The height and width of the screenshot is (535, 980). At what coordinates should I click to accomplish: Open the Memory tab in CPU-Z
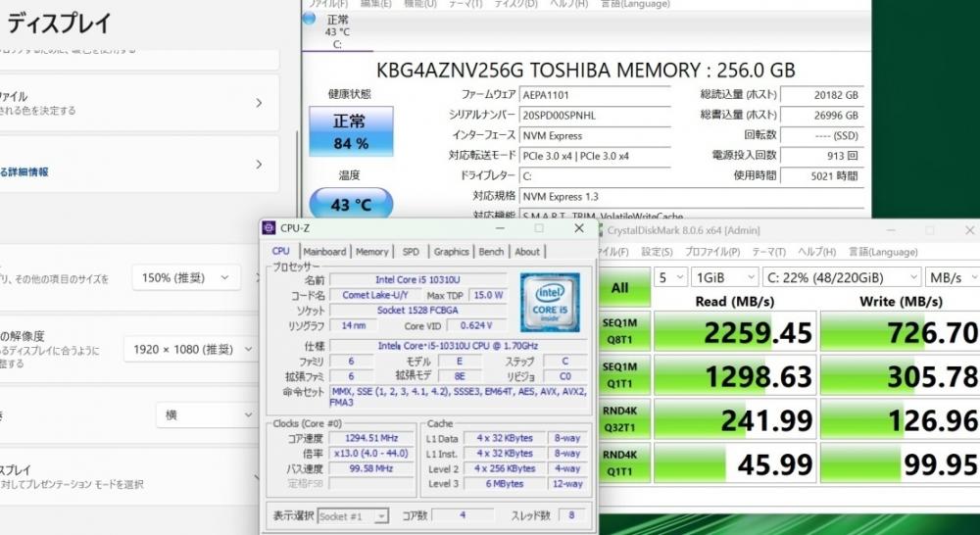(371, 251)
